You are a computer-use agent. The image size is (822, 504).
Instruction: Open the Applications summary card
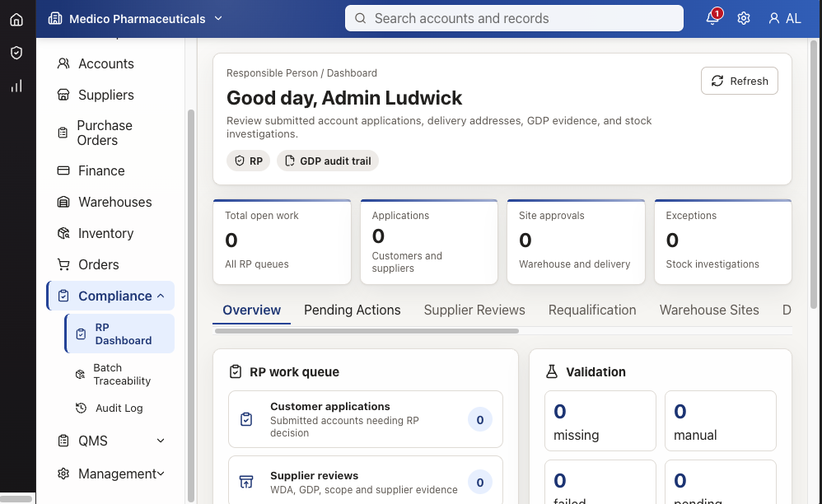click(x=429, y=242)
